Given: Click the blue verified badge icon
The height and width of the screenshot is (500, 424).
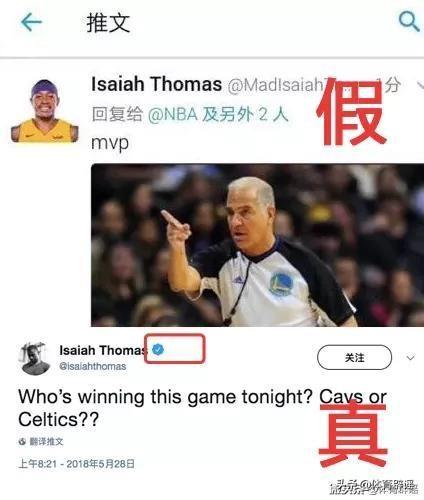Looking at the screenshot, I should click(x=158, y=350).
